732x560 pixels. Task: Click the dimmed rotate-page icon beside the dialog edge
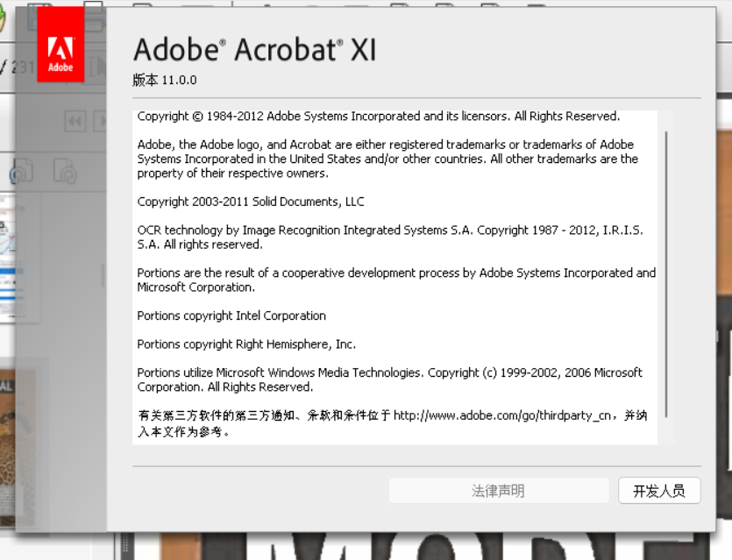(x=65, y=171)
